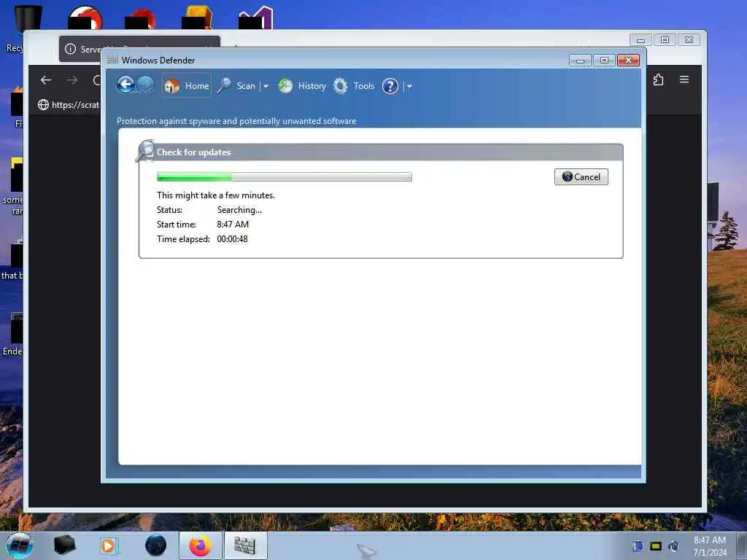747x560 pixels.
Task: Start a scan using the Scan button
Action: tap(237, 86)
